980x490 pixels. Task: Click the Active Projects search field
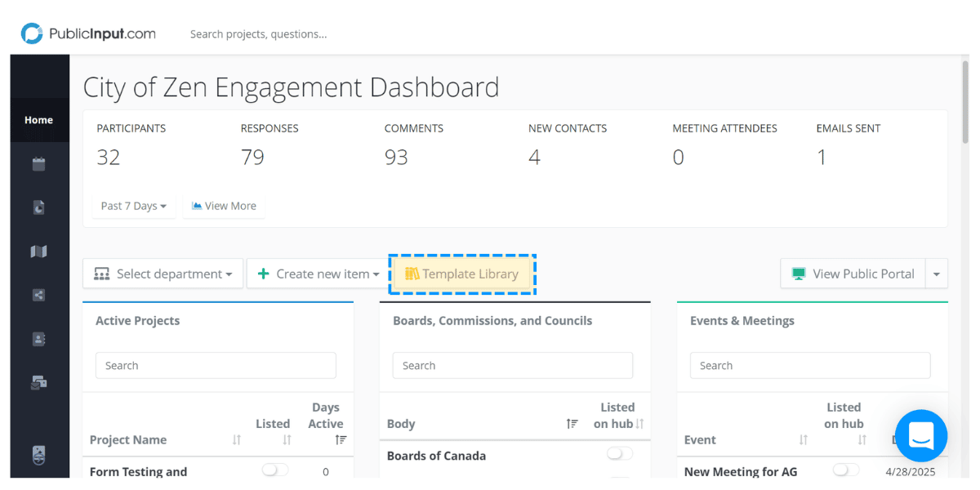click(216, 366)
